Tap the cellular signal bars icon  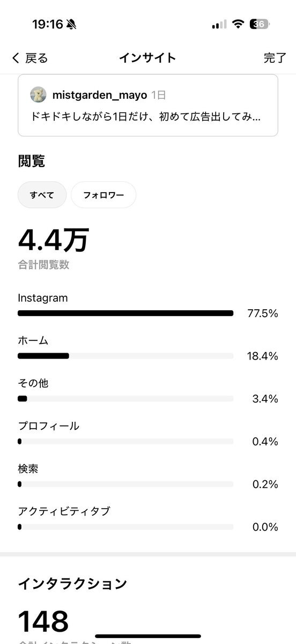[x=219, y=24]
